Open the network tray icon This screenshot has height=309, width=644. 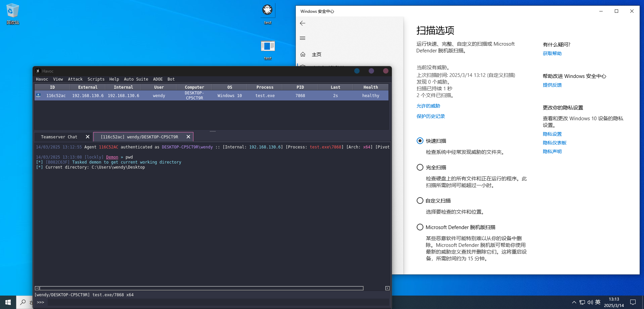click(x=582, y=302)
